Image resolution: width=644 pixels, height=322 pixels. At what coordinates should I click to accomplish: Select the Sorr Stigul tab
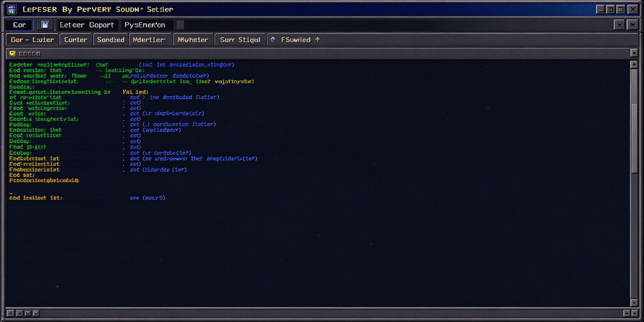click(240, 40)
